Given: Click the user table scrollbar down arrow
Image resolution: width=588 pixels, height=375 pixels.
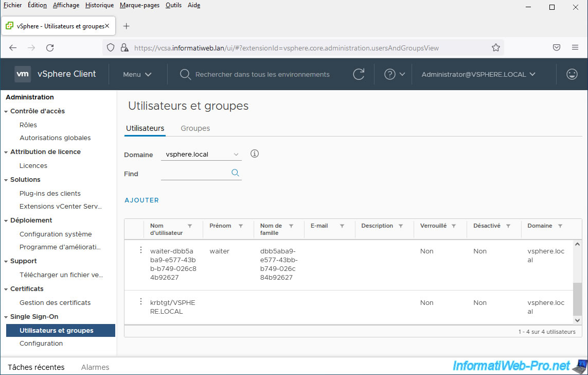Looking at the screenshot, I should (578, 320).
